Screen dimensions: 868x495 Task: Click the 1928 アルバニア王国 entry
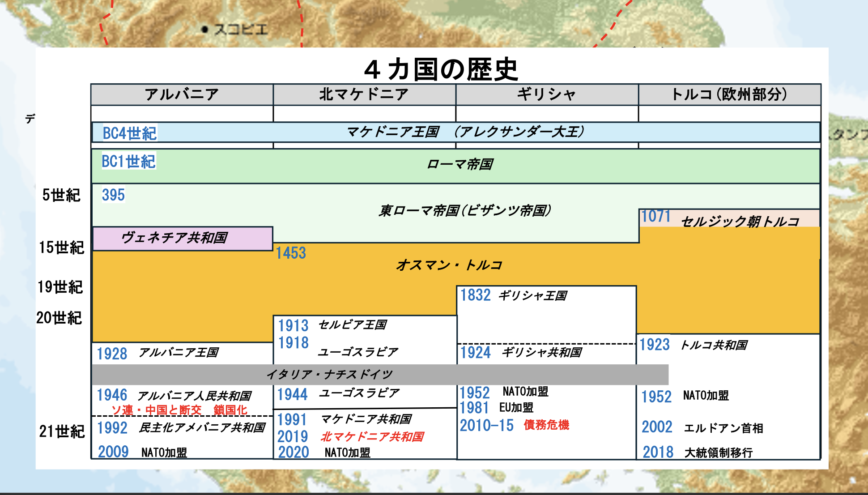pos(157,353)
